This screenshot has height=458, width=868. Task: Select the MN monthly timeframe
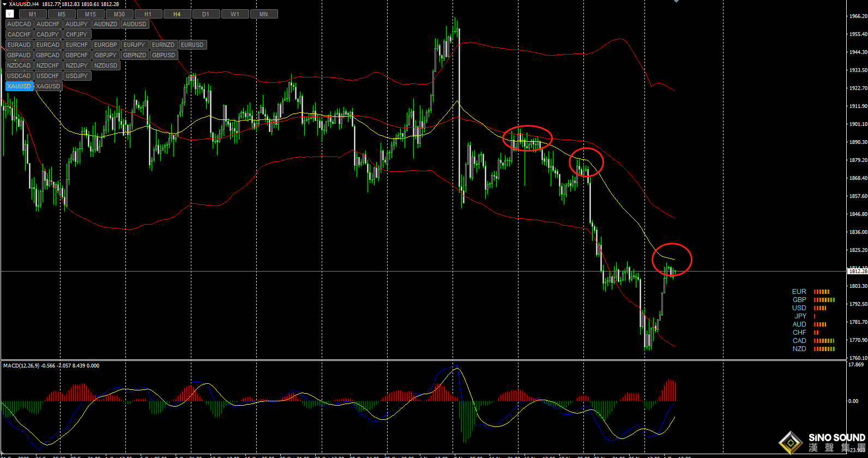(x=263, y=14)
